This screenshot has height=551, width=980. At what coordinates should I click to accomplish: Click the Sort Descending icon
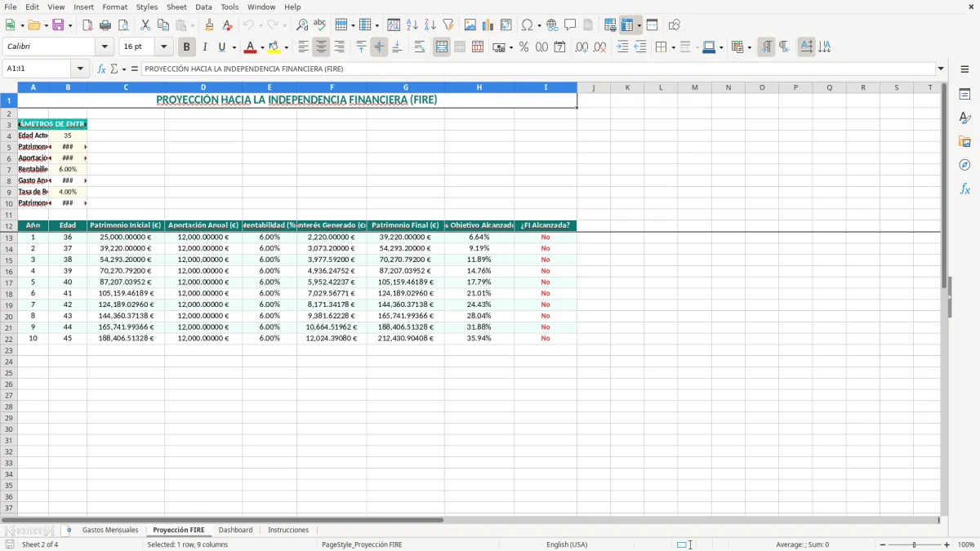click(x=430, y=25)
